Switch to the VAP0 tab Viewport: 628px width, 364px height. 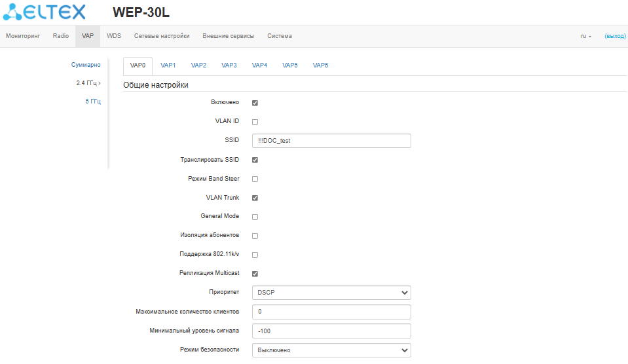coord(138,65)
